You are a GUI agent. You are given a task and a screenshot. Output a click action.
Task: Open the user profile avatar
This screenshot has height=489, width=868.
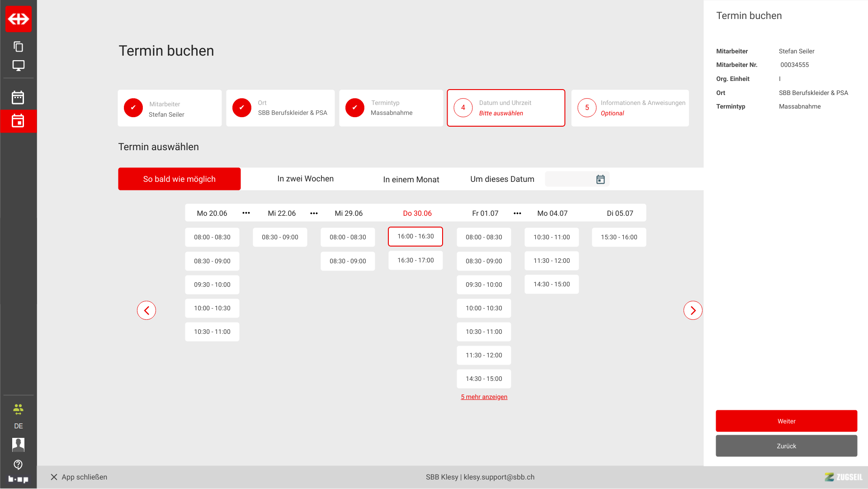pos(18,445)
